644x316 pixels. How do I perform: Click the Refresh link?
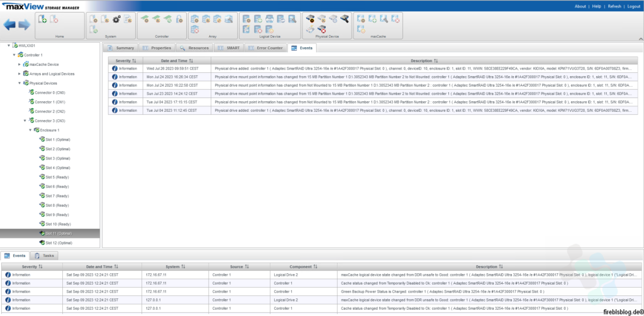pyautogui.click(x=614, y=6)
